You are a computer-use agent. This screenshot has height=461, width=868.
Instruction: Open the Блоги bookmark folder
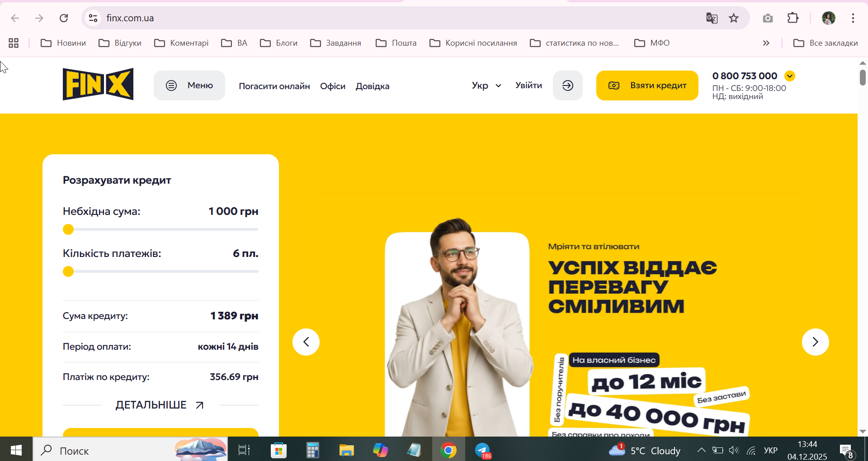(x=278, y=43)
